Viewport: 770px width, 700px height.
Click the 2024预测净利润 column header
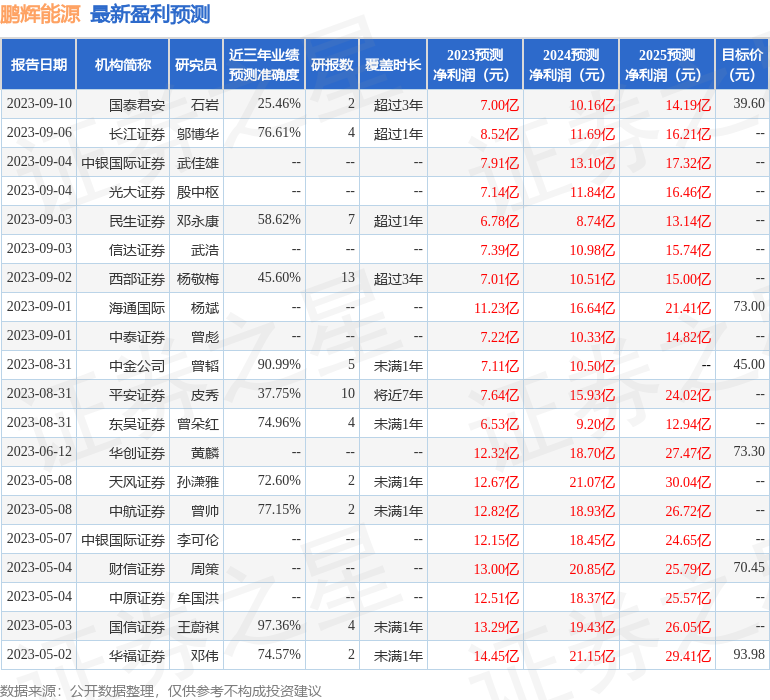(x=571, y=65)
